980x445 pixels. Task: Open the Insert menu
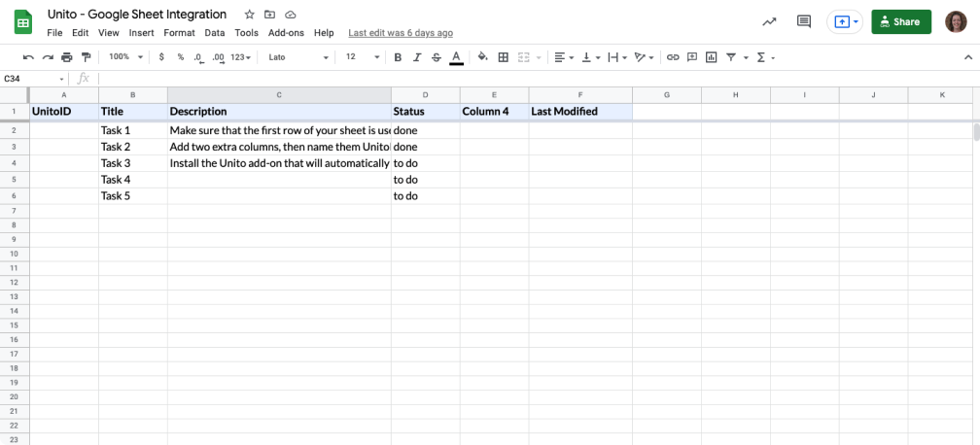pyautogui.click(x=142, y=33)
